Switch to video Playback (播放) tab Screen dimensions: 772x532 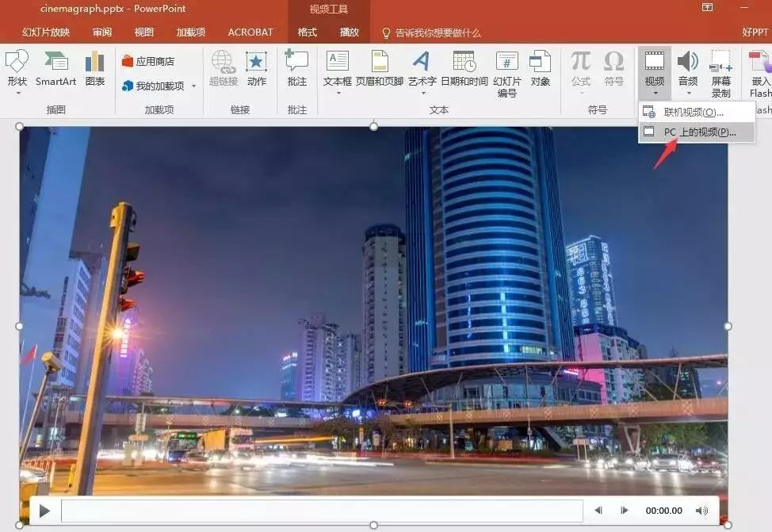click(350, 33)
